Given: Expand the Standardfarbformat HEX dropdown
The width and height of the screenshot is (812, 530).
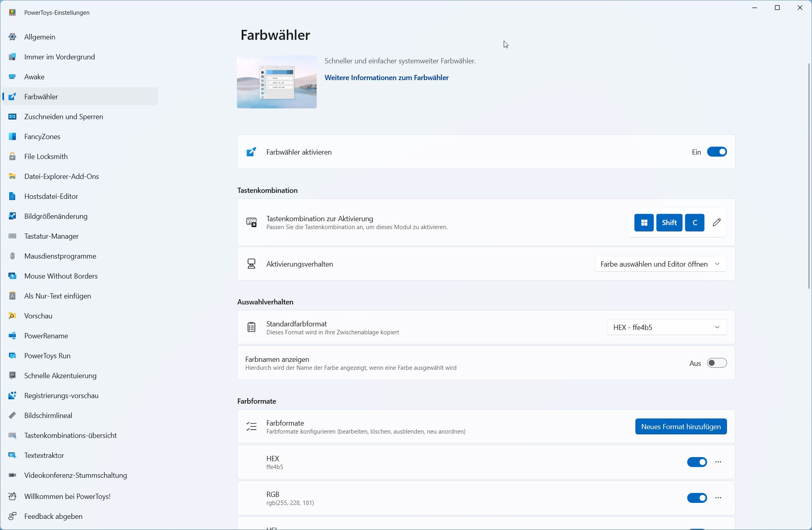Looking at the screenshot, I should 666,328.
